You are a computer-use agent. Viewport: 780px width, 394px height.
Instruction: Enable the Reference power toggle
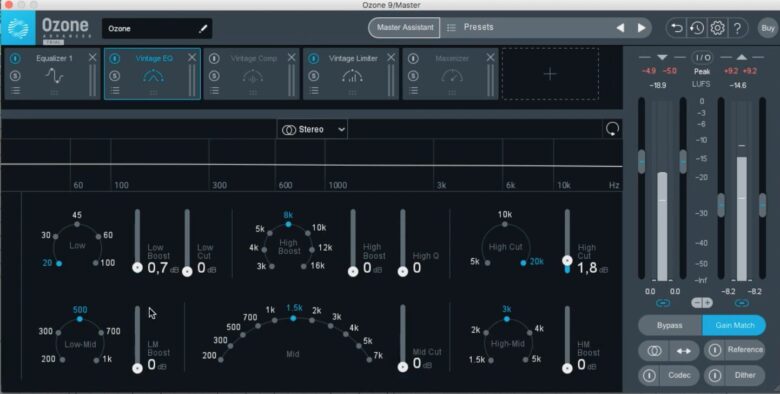click(715, 350)
